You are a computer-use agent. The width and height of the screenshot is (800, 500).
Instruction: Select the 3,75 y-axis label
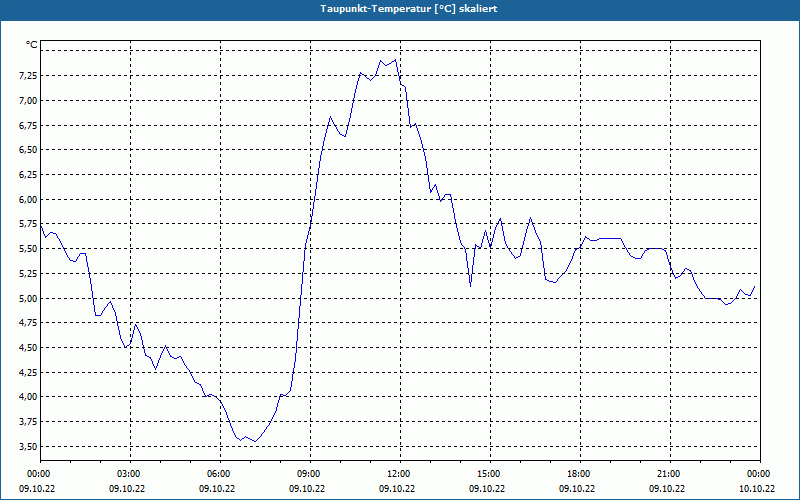coord(28,422)
